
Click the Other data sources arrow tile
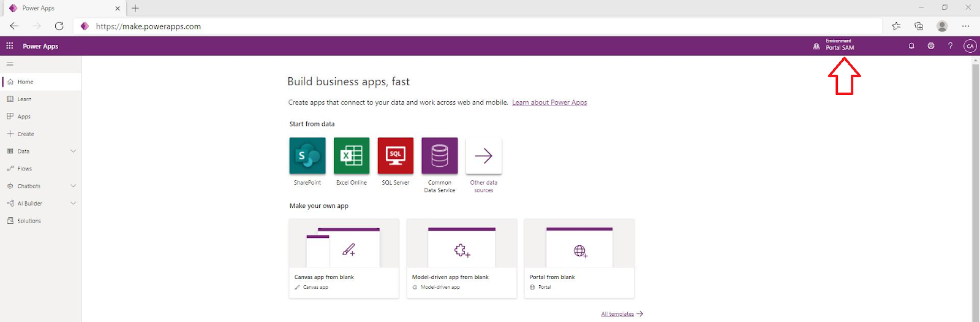click(484, 156)
